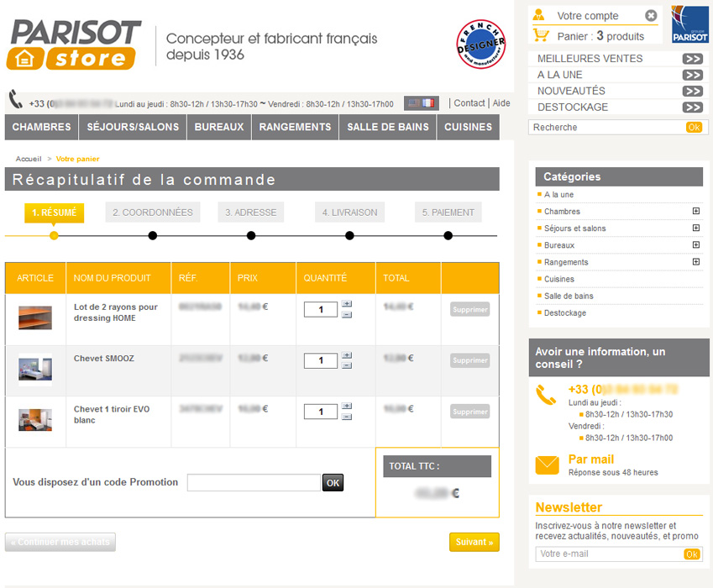713x588 pixels.
Task: Click the Recherche search field
Action: 607,128
